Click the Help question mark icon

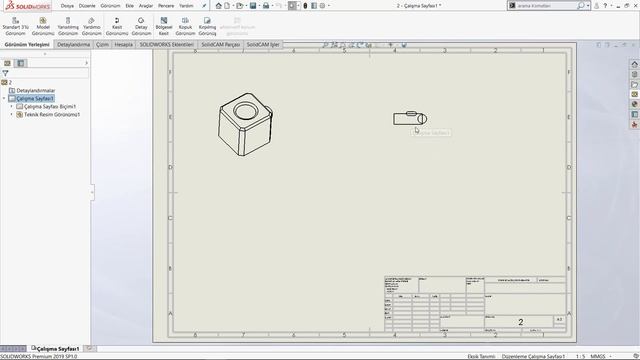[x=605, y=6]
